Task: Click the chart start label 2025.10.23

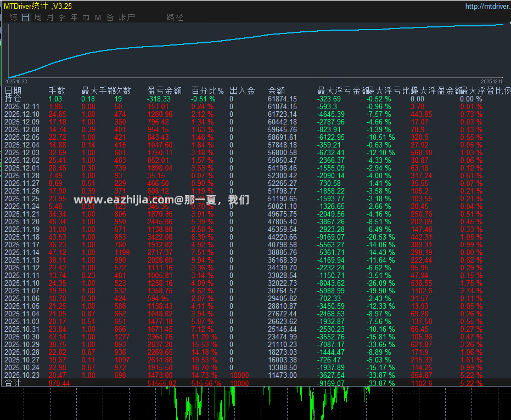Action: point(16,81)
